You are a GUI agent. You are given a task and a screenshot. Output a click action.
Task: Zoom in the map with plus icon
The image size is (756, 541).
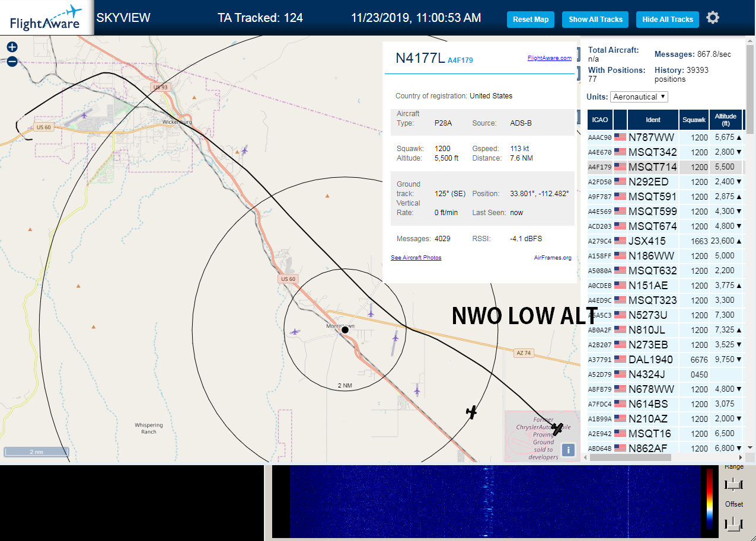pyautogui.click(x=12, y=47)
